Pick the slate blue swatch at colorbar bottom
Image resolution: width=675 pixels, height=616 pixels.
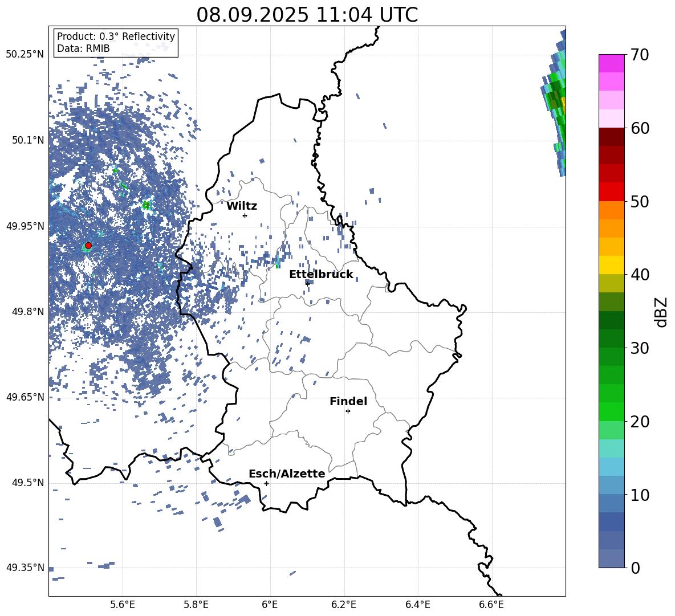(x=611, y=558)
